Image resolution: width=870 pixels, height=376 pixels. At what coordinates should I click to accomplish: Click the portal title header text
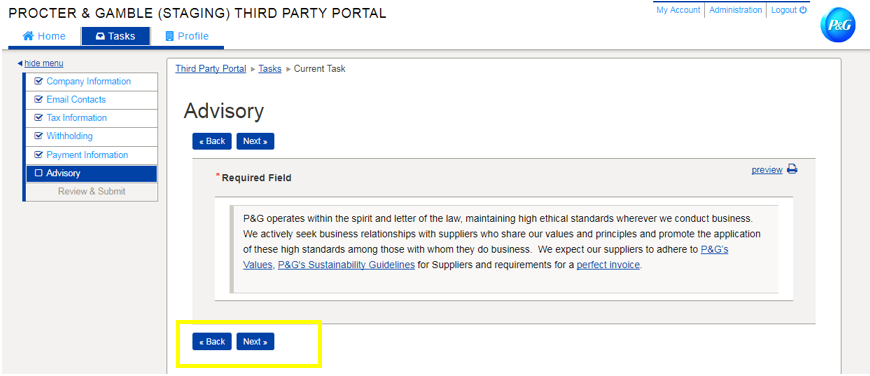198,14
